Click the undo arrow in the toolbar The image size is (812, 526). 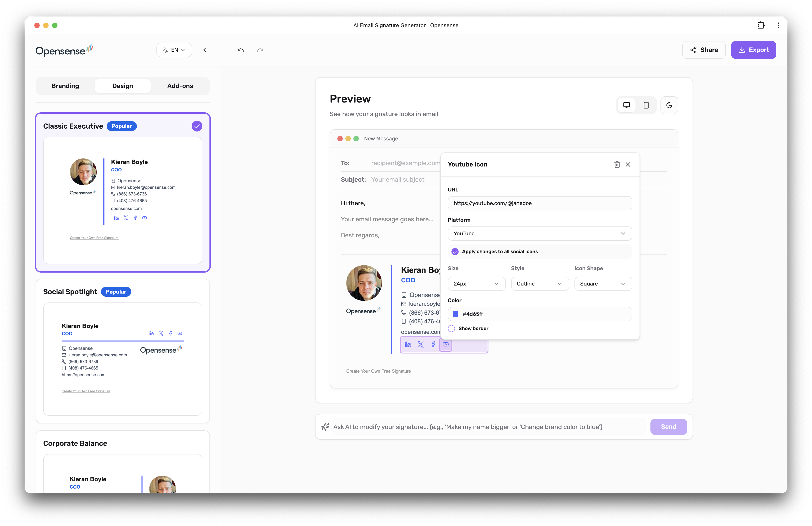point(240,50)
